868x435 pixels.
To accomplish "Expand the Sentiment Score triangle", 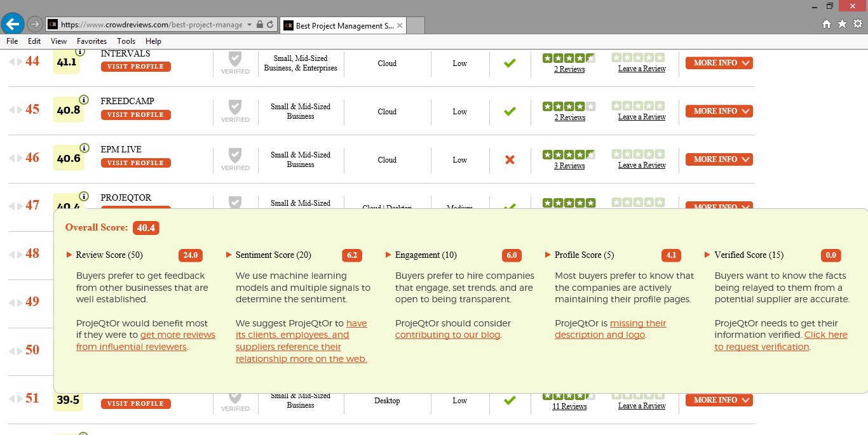I will coord(229,255).
